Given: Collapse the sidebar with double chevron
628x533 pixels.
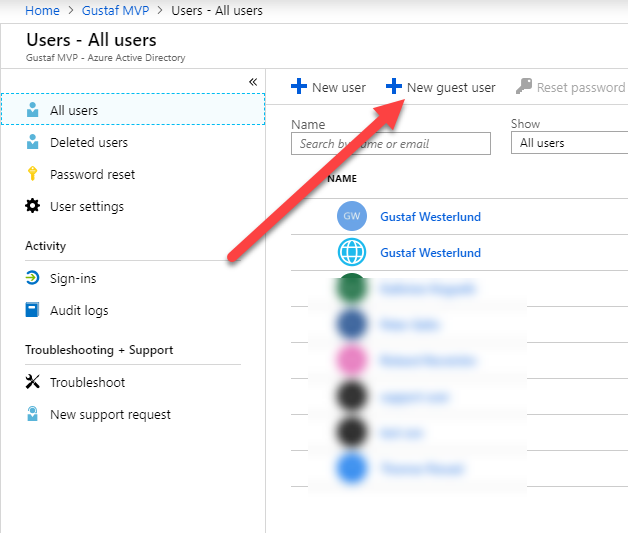Looking at the screenshot, I should pyautogui.click(x=253, y=82).
